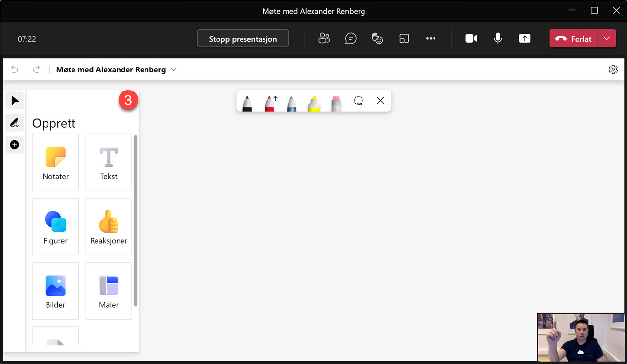Open raise hand reactions menu
The image size is (627, 364).
click(x=377, y=39)
